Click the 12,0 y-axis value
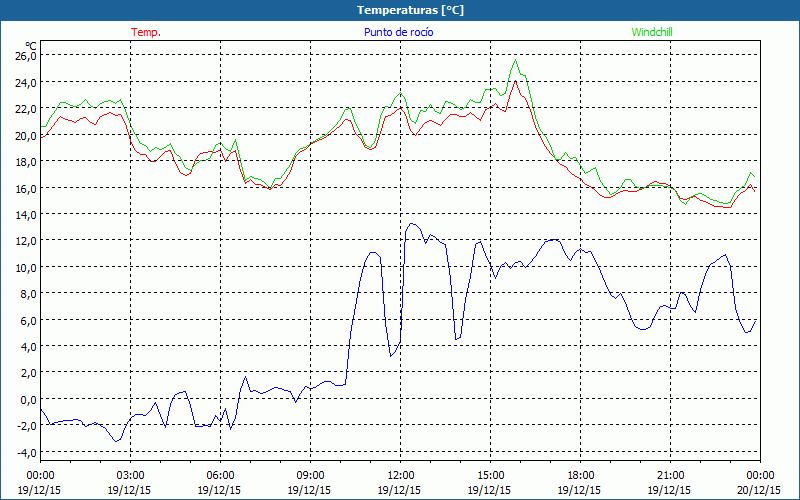The width and height of the screenshot is (800, 500). (26, 241)
